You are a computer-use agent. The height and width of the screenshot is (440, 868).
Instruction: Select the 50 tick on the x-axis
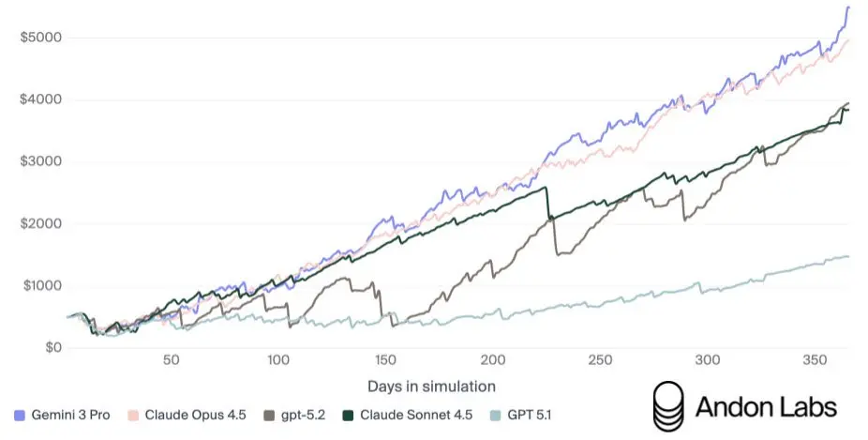click(171, 360)
